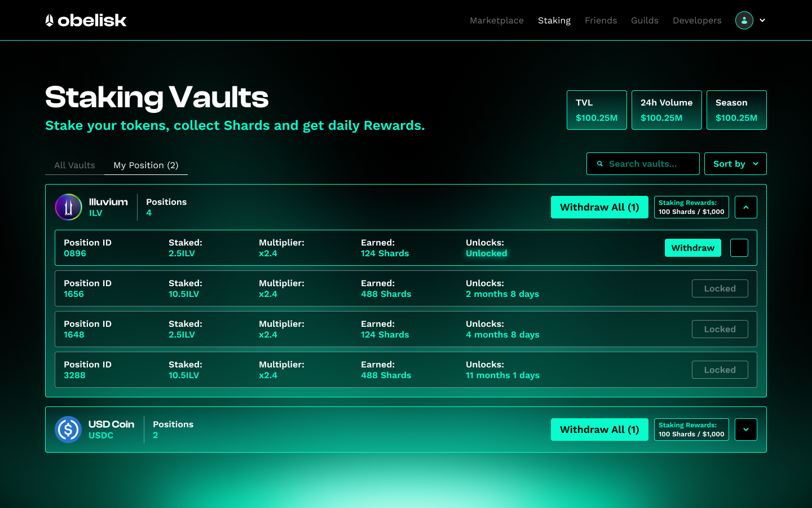Tick the checkbox for position 0896

[x=739, y=248]
